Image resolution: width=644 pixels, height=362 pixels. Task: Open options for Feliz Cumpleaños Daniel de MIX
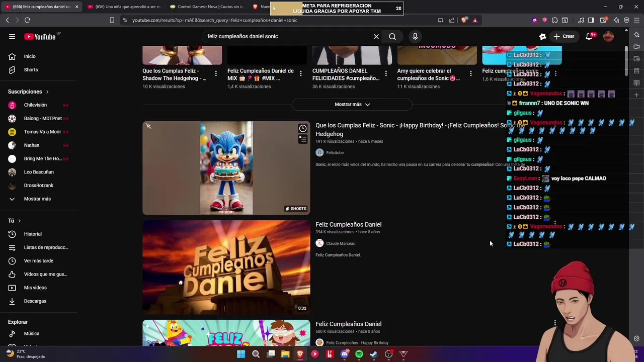coord(301,74)
